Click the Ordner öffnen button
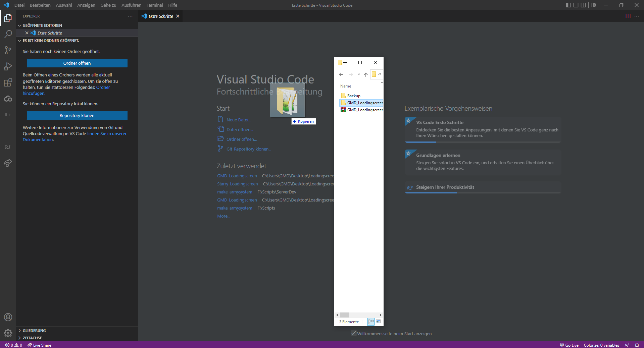The height and width of the screenshot is (348, 644). click(x=77, y=63)
